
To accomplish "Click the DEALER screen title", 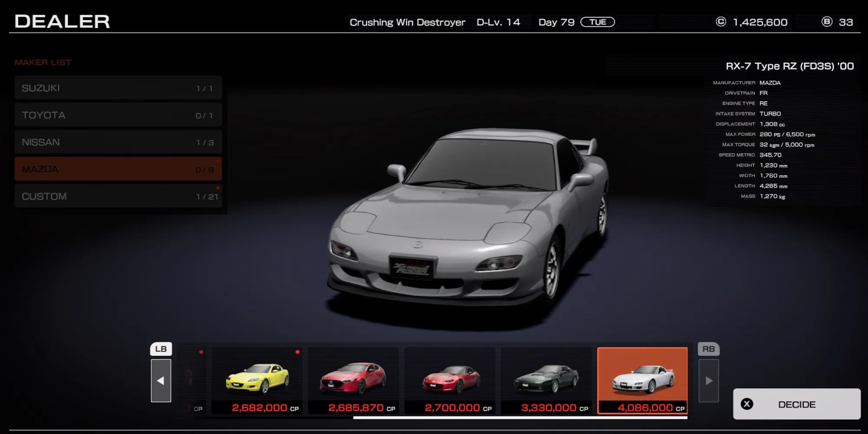I will [62, 21].
